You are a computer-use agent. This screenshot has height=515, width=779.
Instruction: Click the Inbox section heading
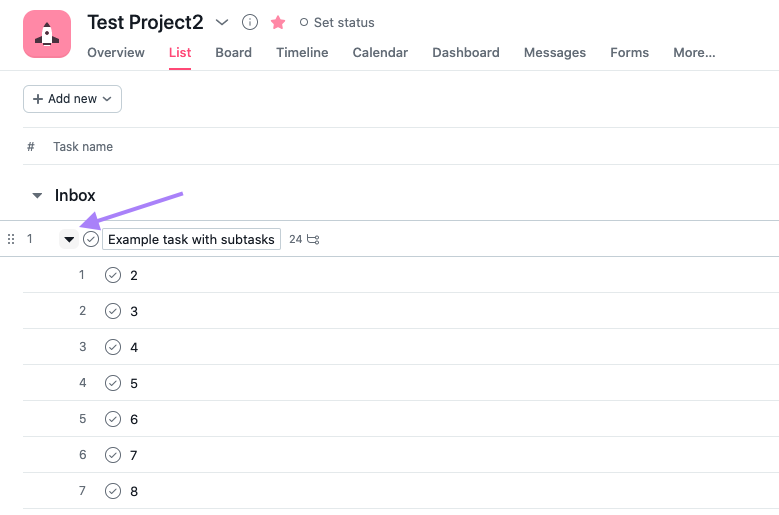75,196
